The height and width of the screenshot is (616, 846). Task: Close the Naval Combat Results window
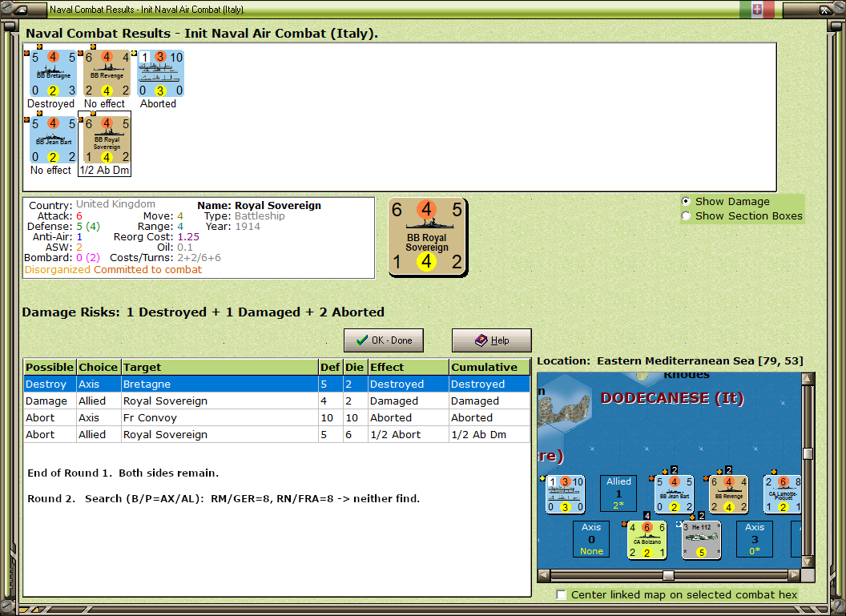click(x=825, y=9)
